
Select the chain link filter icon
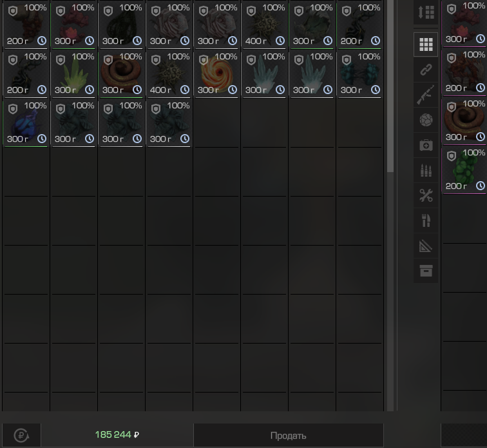click(426, 70)
